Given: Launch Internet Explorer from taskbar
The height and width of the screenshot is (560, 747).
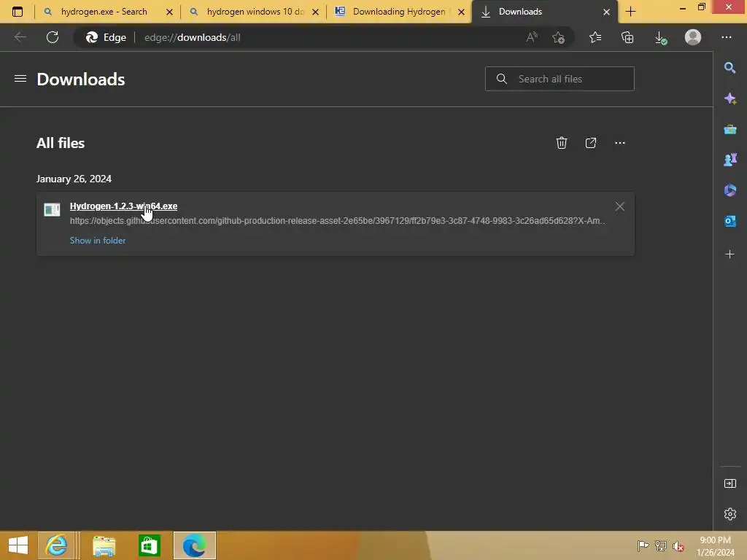Looking at the screenshot, I should point(56,545).
